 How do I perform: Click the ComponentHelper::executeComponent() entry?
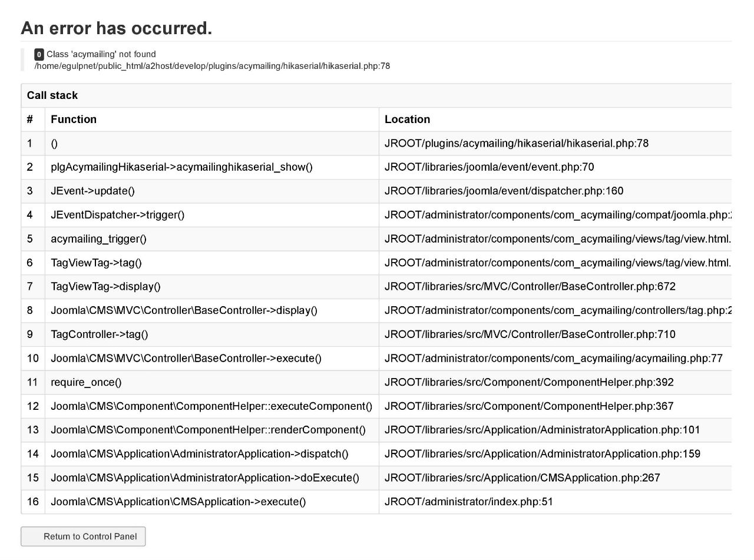pyautogui.click(x=211, y=406)
